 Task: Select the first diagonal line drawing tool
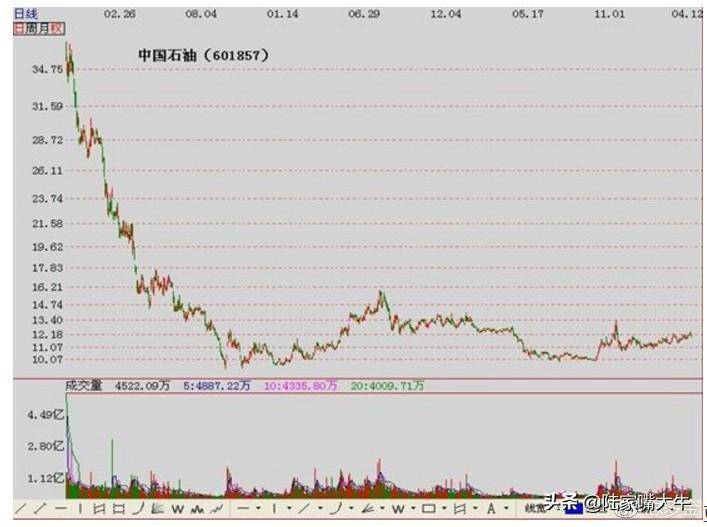[x=20, y=509]
